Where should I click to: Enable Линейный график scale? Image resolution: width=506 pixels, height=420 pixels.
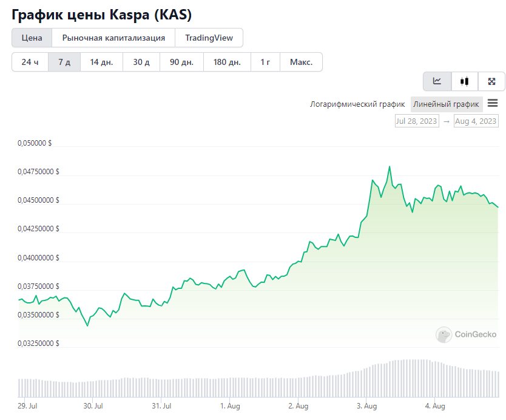(447, 104)
